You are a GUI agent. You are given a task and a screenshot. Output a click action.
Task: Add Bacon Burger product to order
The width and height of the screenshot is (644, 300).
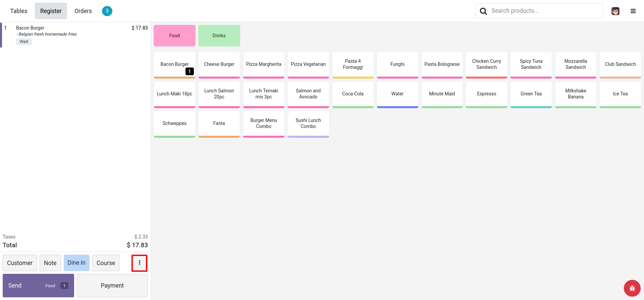pos(174,65)
